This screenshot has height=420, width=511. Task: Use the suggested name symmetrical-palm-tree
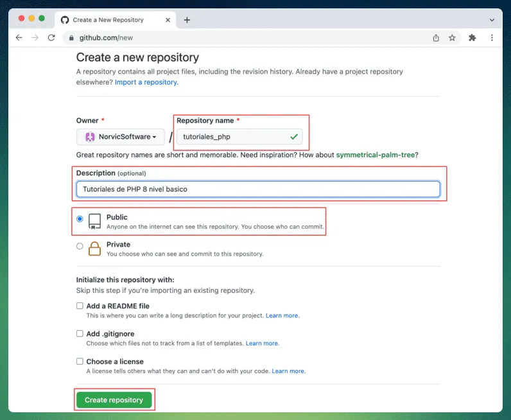pos(376,155)
